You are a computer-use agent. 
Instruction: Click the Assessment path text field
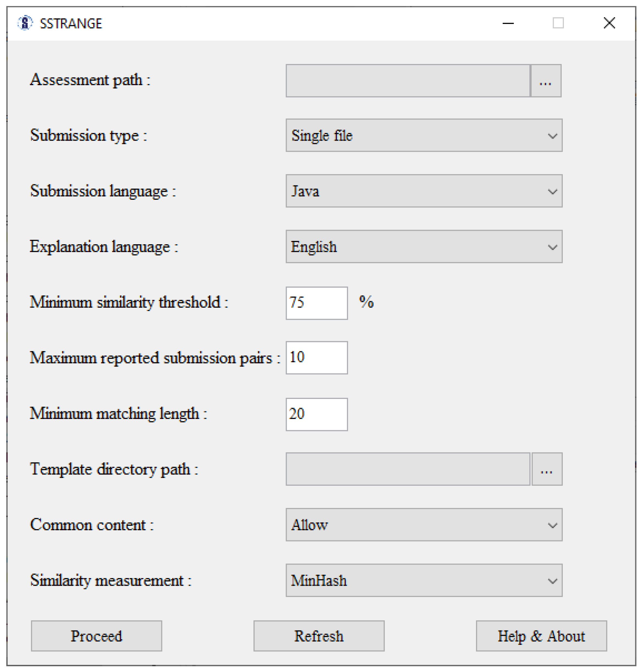[408, 80]
